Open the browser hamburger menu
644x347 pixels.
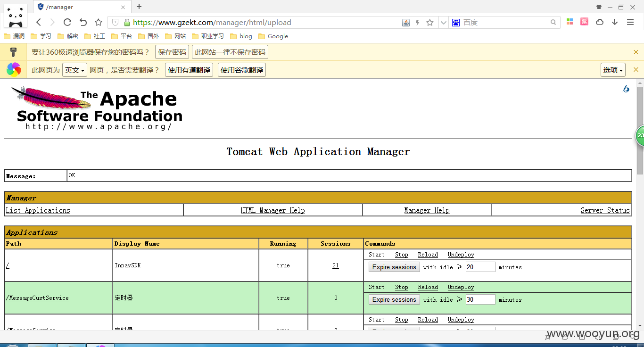point(630,22)
